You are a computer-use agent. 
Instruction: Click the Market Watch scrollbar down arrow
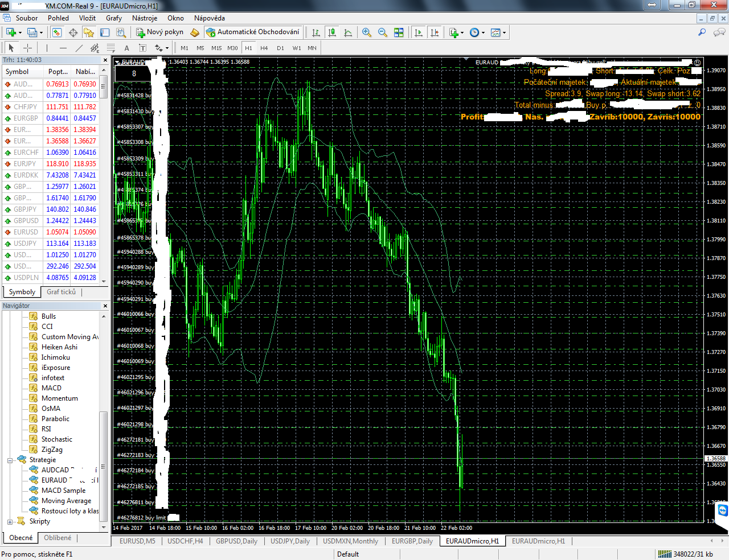104,281
